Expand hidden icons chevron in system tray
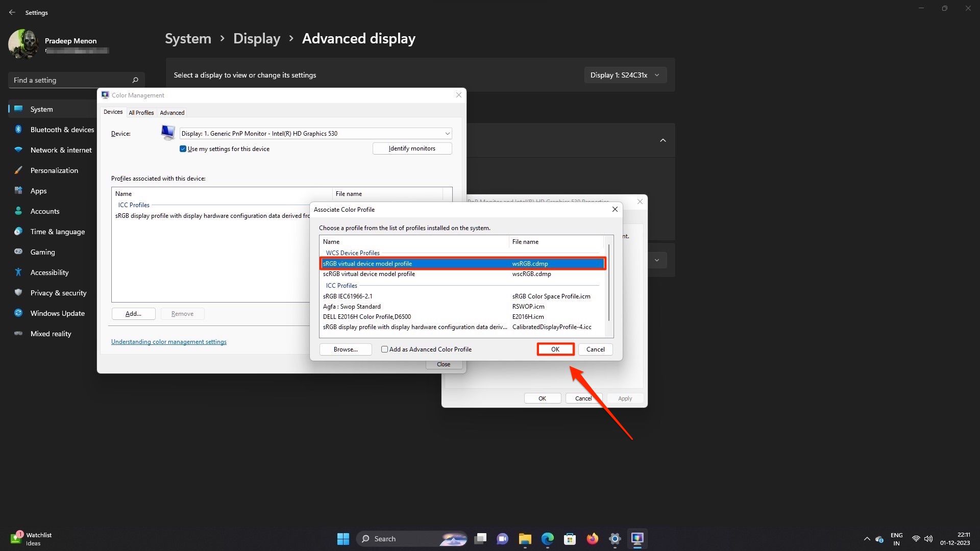980x551 pixels. pos(867,538)
